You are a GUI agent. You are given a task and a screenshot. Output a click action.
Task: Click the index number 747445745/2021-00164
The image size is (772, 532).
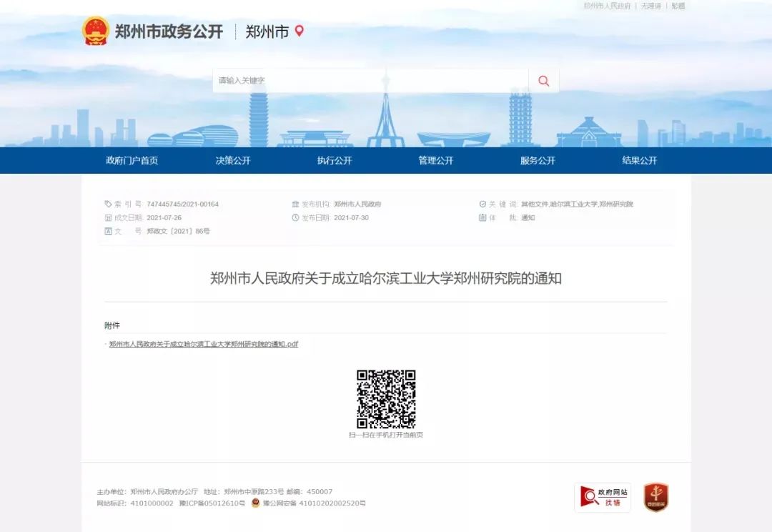point(183,204)
